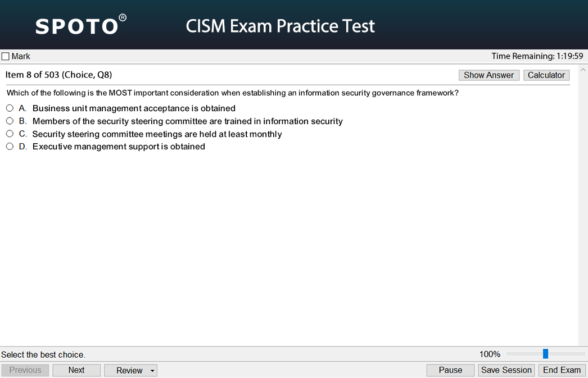Click the 100% zoom level label
Viewport: 588px width, 378px height.
(x=490, y=354)
